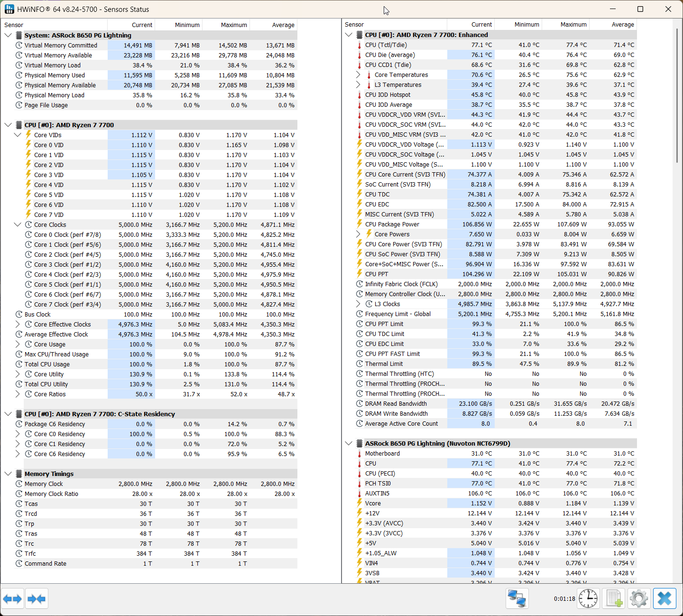The width and height of the screenshot is (683, 616).
Task: Click thermometer icon beside CPU IOD Hotspot
Action: 359,95
